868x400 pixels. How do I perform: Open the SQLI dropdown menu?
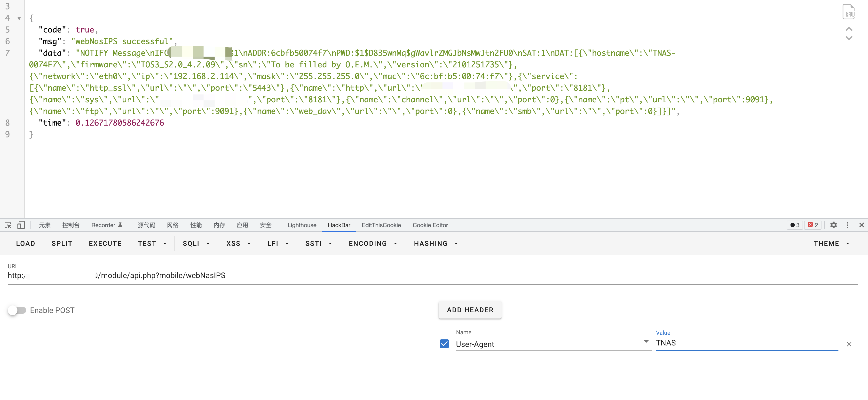(x=196, y=244)
